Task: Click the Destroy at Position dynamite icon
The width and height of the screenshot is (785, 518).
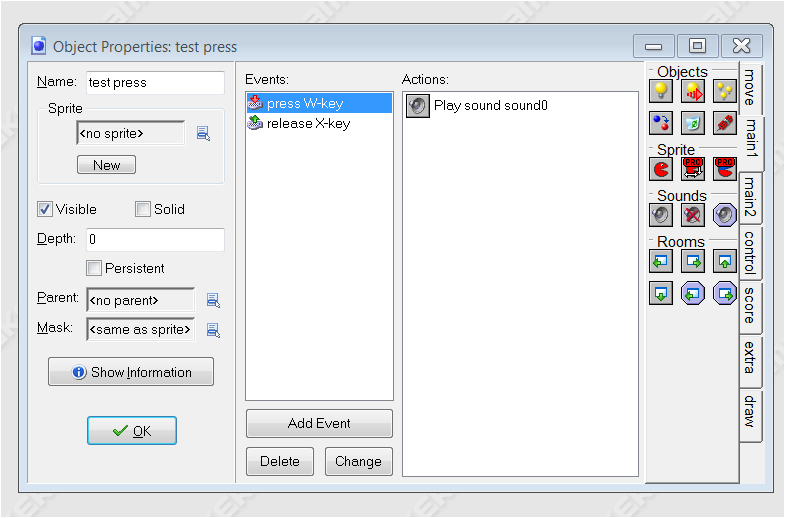Action: pyautogui.click(x=725, y=123)
